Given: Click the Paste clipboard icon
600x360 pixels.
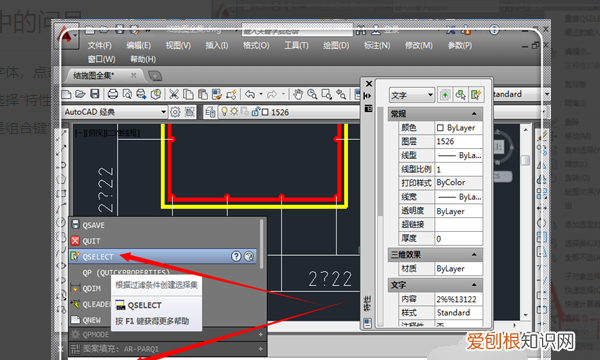Looking at the screenshot, I should [x=202, y=94].
